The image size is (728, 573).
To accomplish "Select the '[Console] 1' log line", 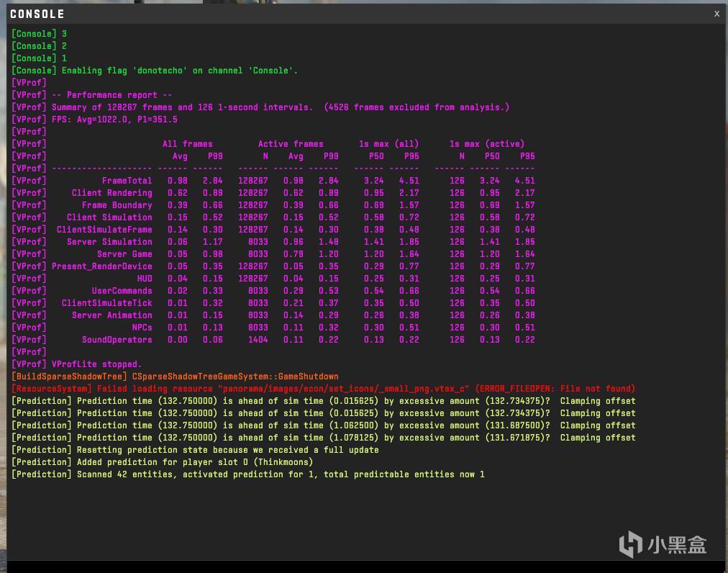I will pyautogui.click(x=39, y=58).
